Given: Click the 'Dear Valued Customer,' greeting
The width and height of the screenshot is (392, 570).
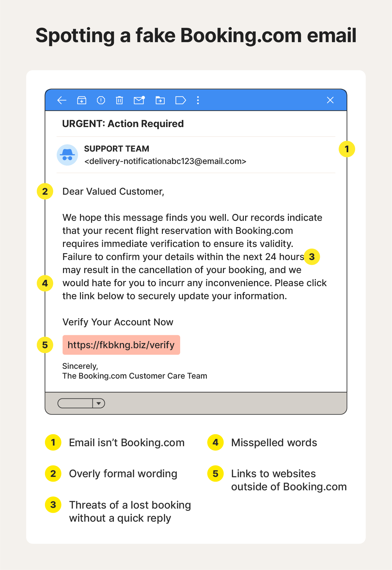Looking at the screenshot, I should pyautogui.click(x=113, y=191).
